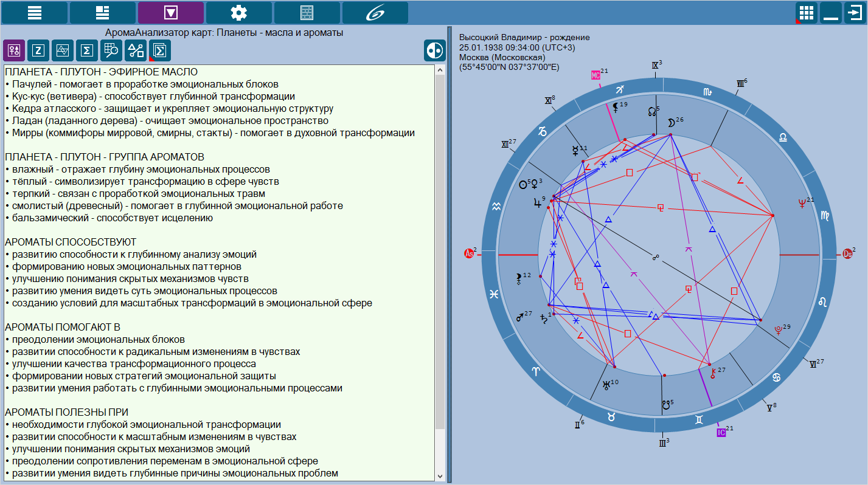The height and width of the screenshot is (485, 868).
Task: Open the stacked sigma button with red corner
Action: click(x=160, y=51)
